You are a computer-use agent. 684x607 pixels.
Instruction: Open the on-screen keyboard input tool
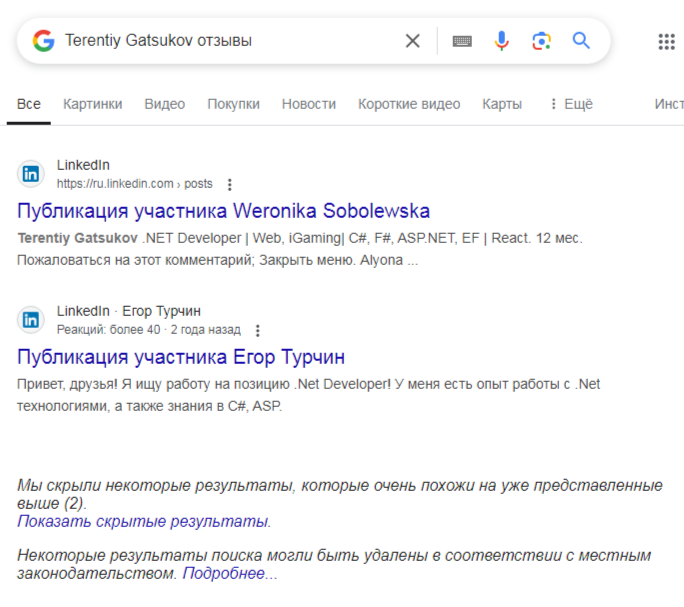tap(462, 41)
